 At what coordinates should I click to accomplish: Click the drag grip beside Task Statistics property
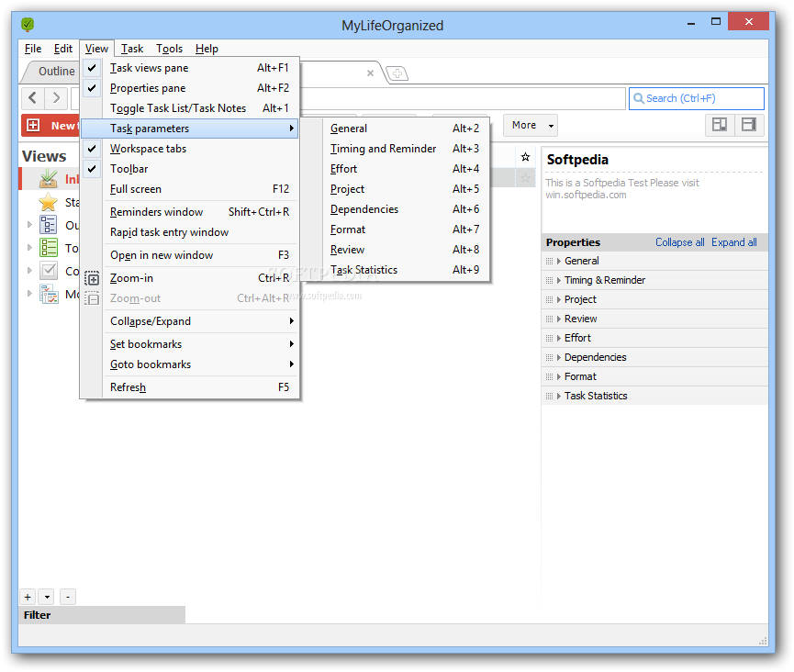coord(550,396)
